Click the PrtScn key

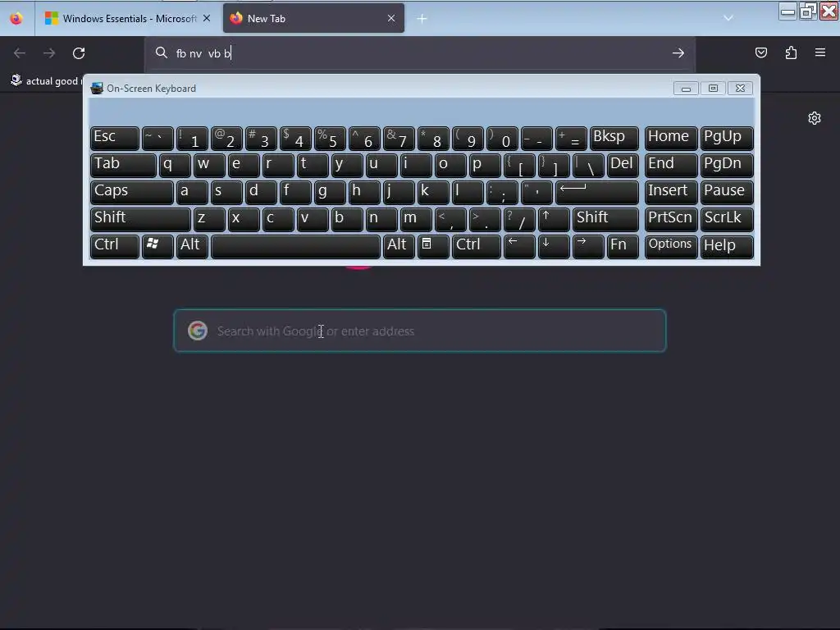(x=671, y=219)
